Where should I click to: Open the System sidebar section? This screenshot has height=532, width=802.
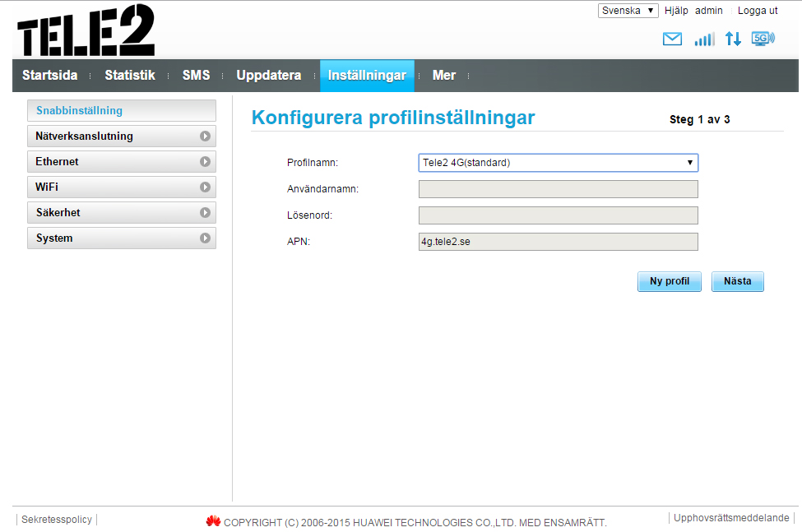click(x=122, y=238)
